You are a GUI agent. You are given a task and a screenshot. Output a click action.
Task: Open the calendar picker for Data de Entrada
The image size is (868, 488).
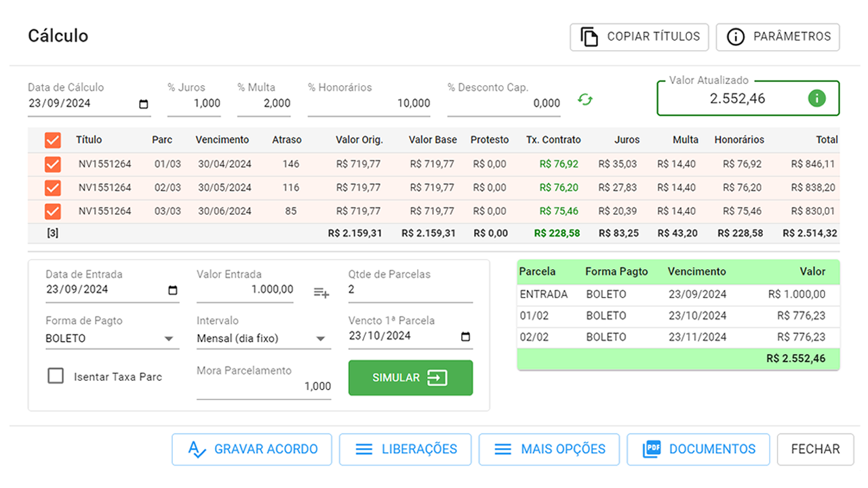pyautogui.click(x=172, y=290)
